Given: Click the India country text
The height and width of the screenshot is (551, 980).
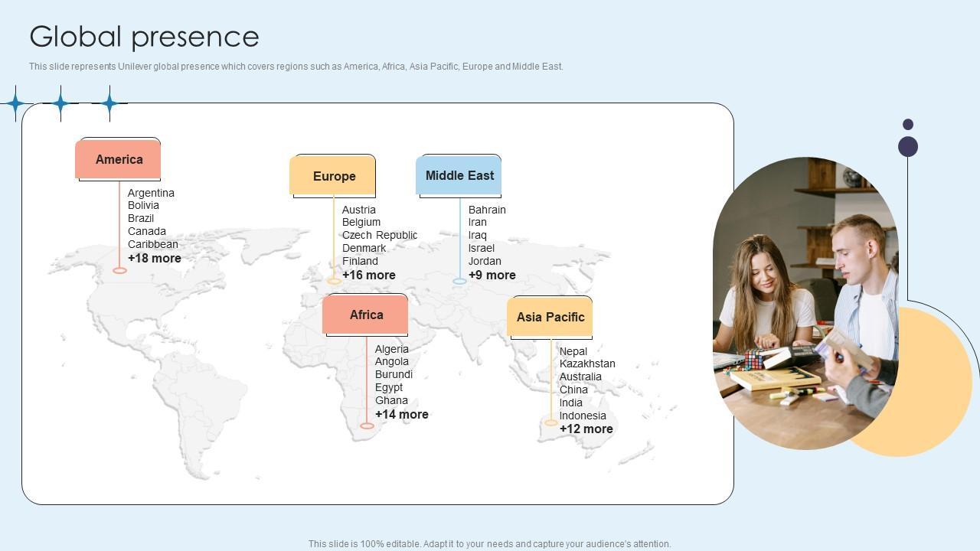Looking at the screenshot, I should [571, 403].
